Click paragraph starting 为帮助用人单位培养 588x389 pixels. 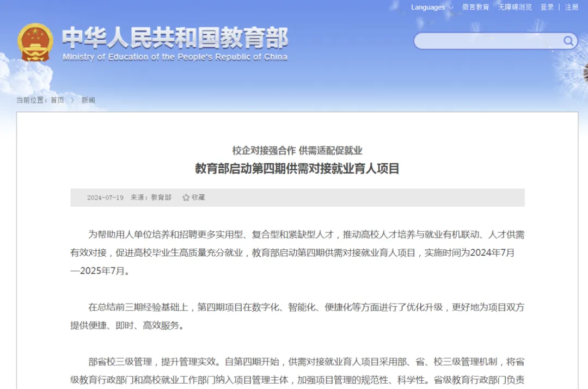[297, 252]
